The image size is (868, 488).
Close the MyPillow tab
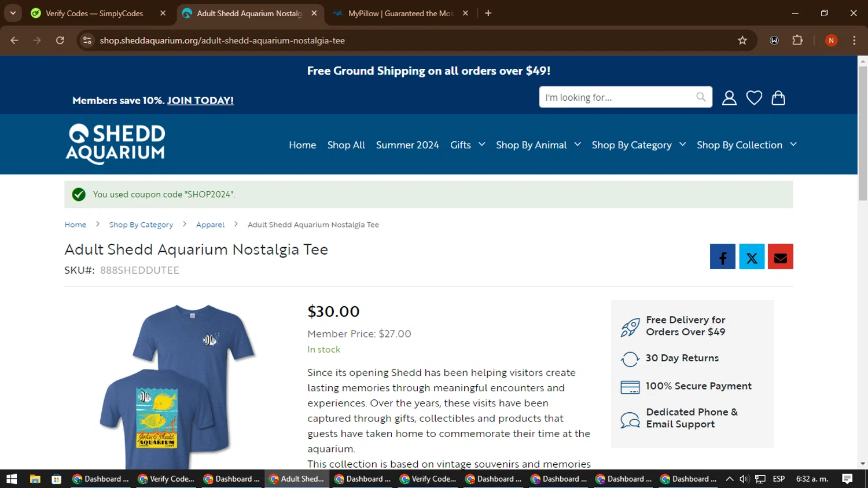pyautogui.click(x=465, y=13)
